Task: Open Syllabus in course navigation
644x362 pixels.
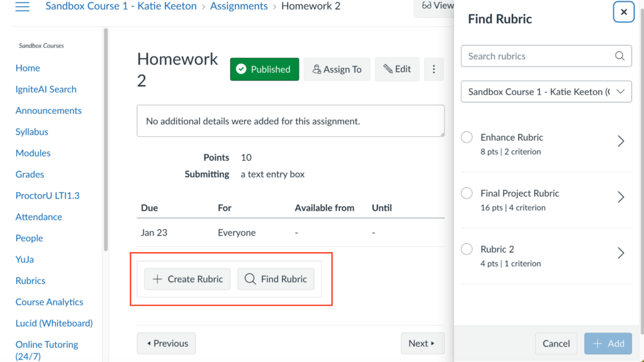Action: coord(31,132)
